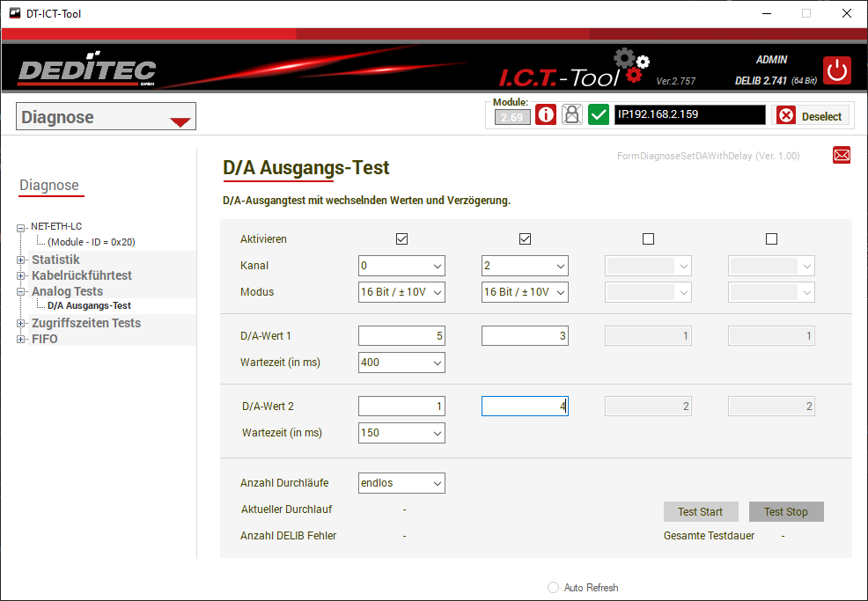This screenshot has height=601, width=868.
Task: Click the red envelope mail icon
Action: click(842, 155)
